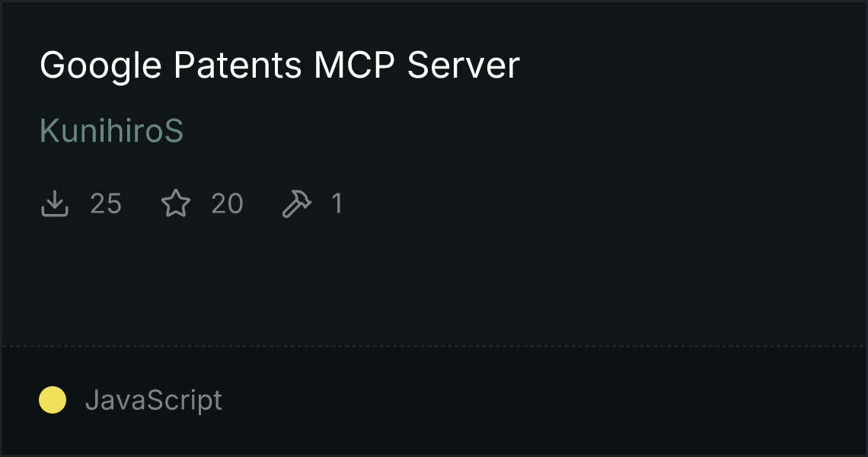Click the star count 20
The image size is (868, 457).
tap(227, 203)
